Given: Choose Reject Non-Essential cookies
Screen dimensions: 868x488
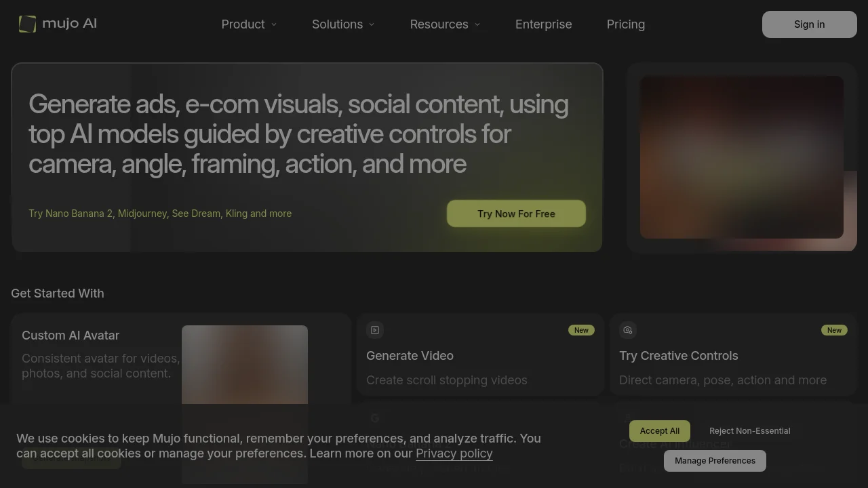Looking at the screenshot, I should click(750, 431).
